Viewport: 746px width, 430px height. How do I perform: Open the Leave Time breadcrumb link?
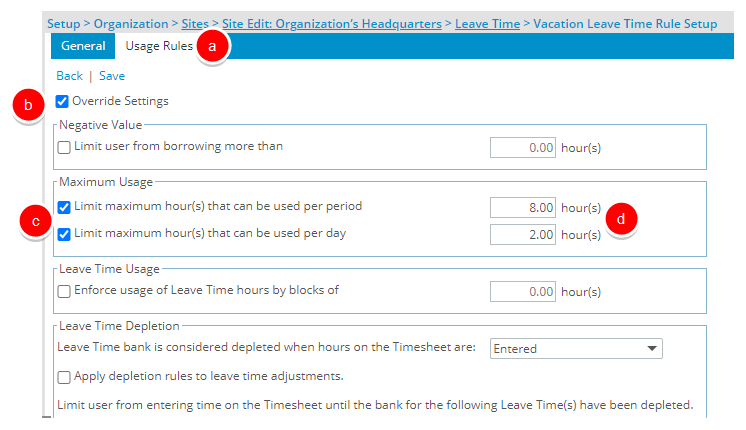(487, 22)
